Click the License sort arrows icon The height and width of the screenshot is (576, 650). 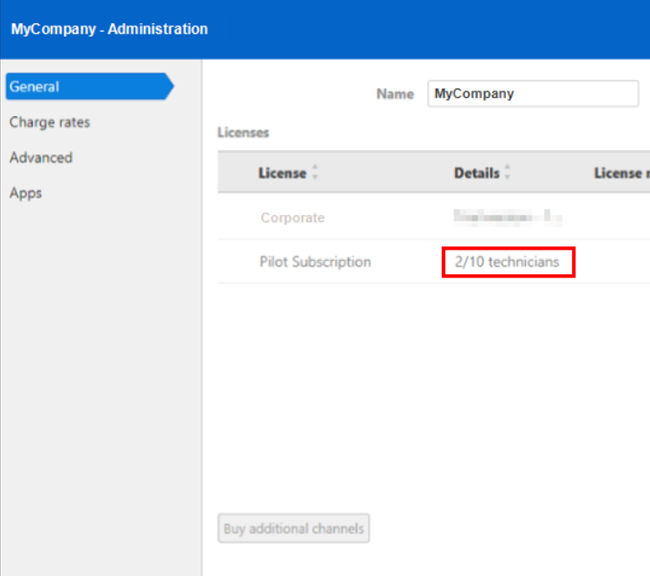coord(315,172)
